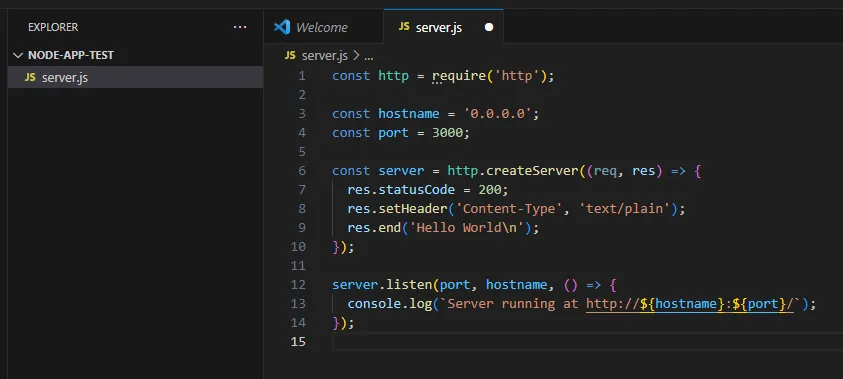Click line number 6 in the gutter
The image size is (843, 379).
(302, 171)
